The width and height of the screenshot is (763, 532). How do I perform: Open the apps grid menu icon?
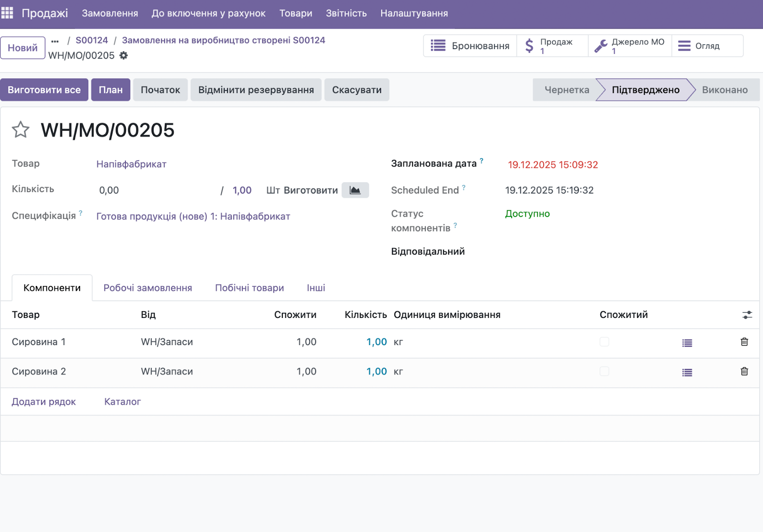[x=7, y=13]
